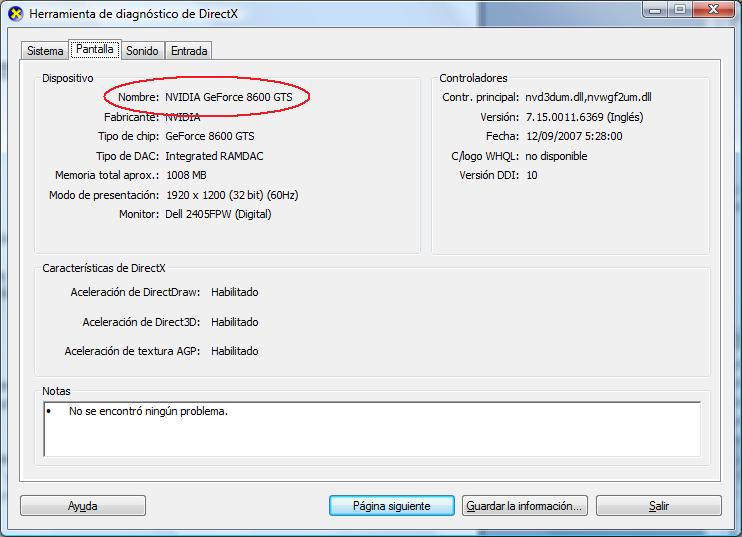Click AGP texture acceleration Habilitado status
The height and width of the screenshot is (537, 742).
[235, 351]
